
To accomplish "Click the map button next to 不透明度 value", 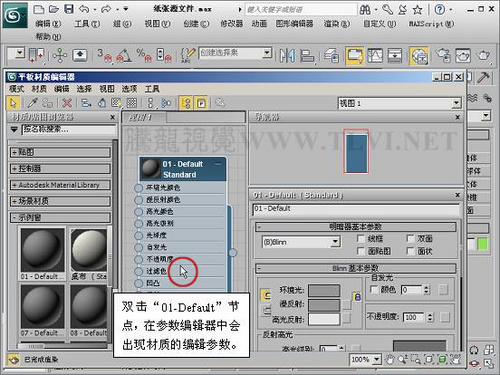I will point(444,317).
